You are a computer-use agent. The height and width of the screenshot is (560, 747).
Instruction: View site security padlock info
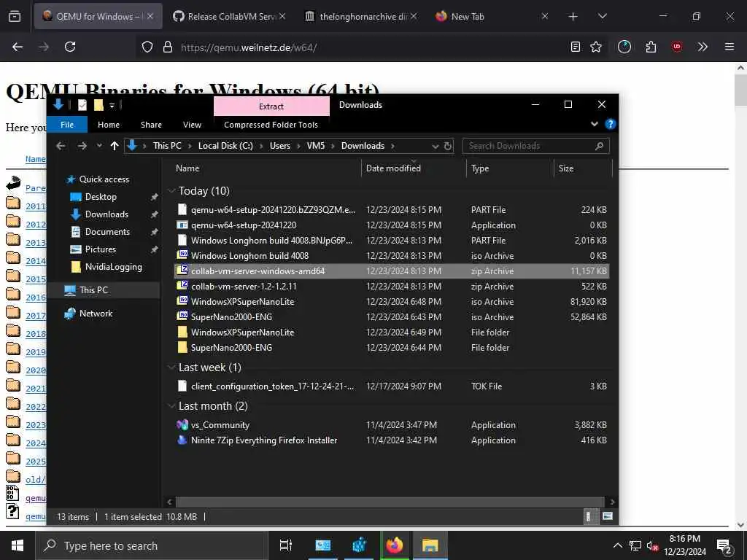pyautogui.click(x=167, y=47)
